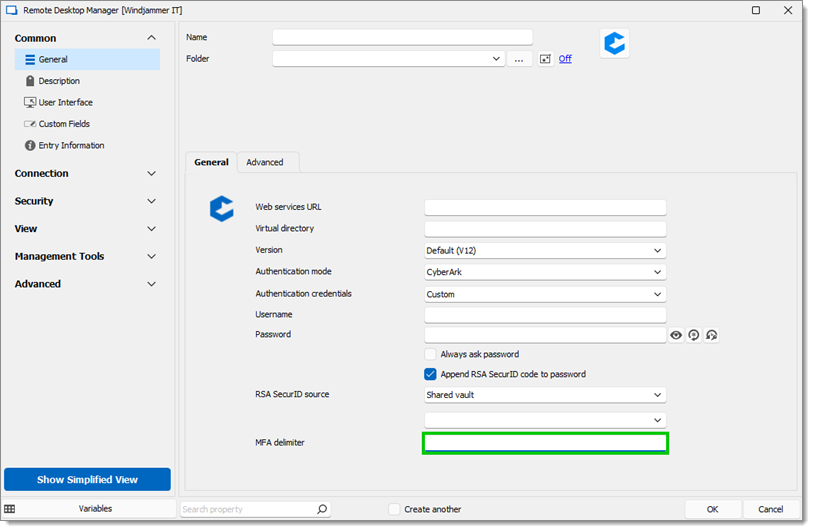Maximize the Remote Desktop Manager window

756,10
